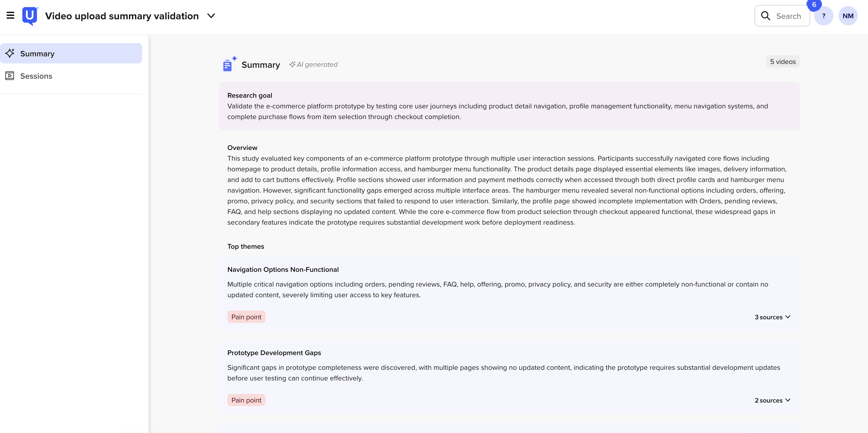Select the Summary sparkle icon in sidebar

[10, 53]
